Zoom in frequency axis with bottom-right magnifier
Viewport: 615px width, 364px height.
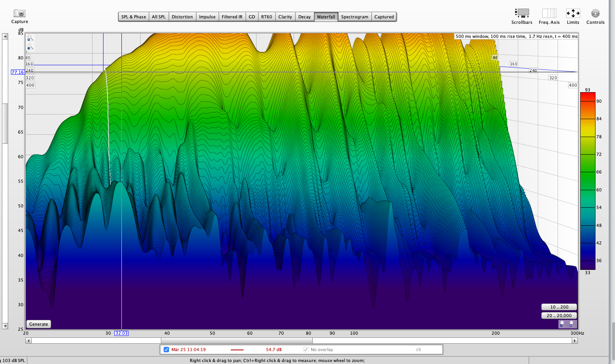pos(571,324)
